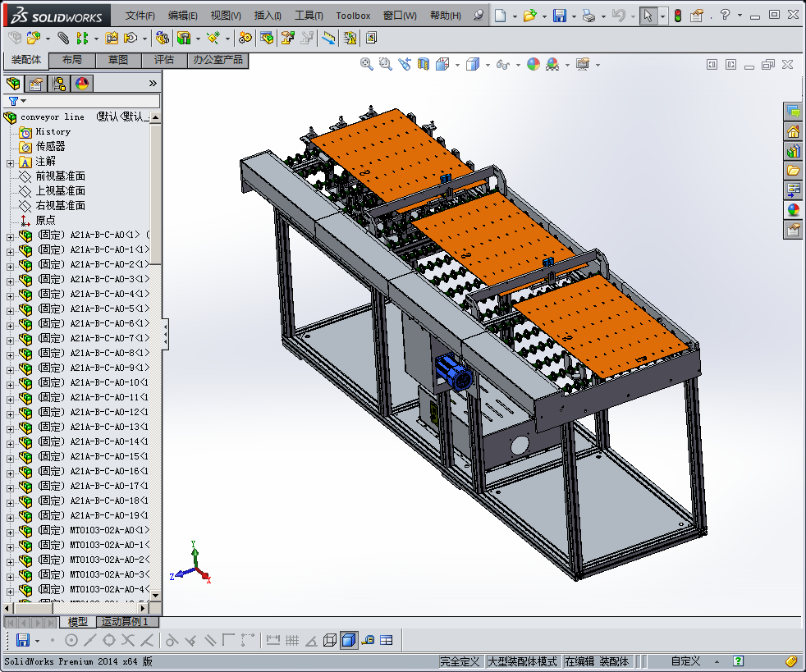The height and width of the screenshot is (672, 806).
Task: Select the cursor Select tool
Action: tap(648, 16)
